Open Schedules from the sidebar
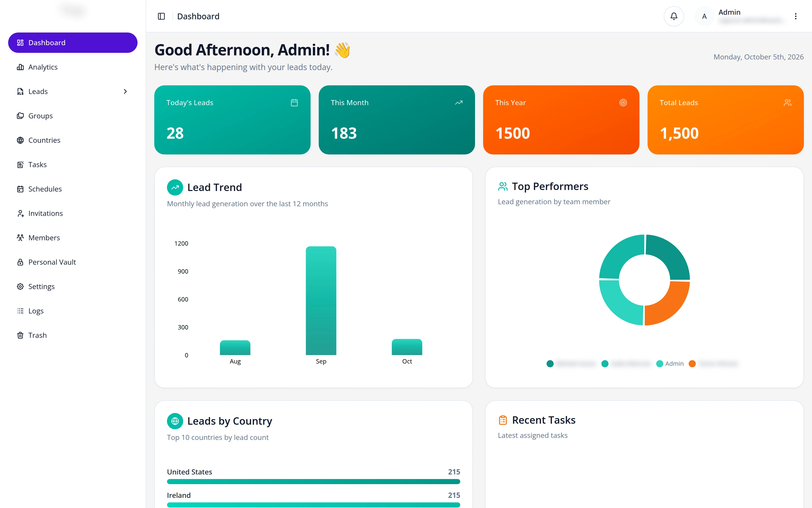This screenshot has height=508, width=812. (x=73, y=189)
